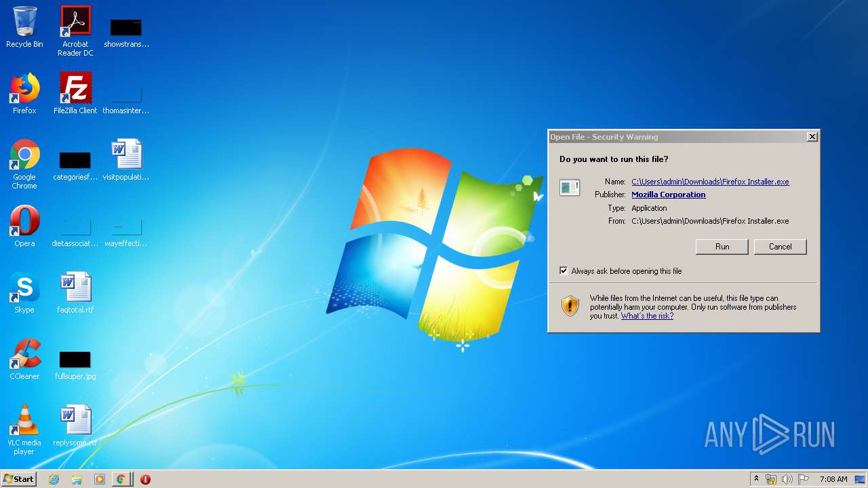The height and width of the screenshot is (488, 868).
Task: Click the 7:08 AM system clock
Action: click(x=833, y=479)
